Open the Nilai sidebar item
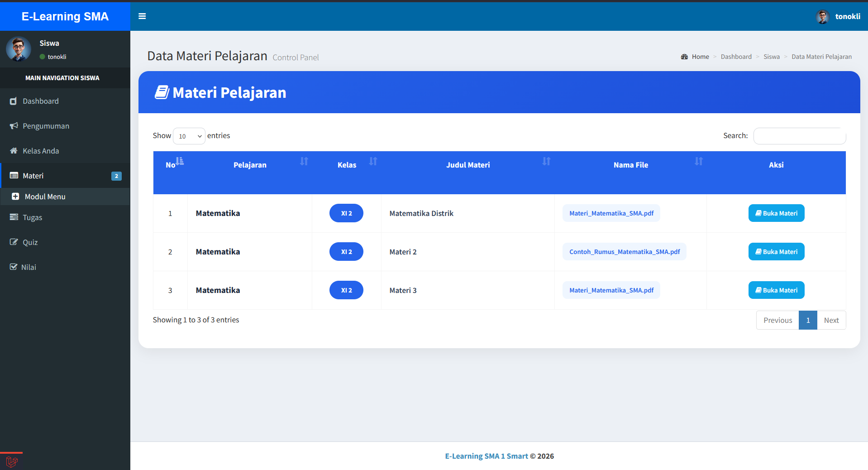The height and width of the screenshot is (470, 868). [65, 267]
